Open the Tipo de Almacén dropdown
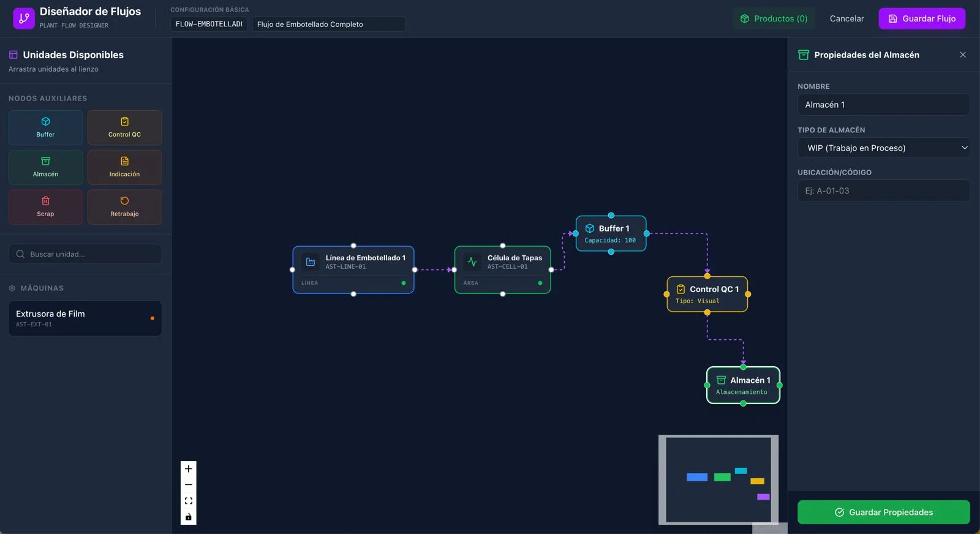Viewport: 980px width, 534px height. [x=883, y=148]
